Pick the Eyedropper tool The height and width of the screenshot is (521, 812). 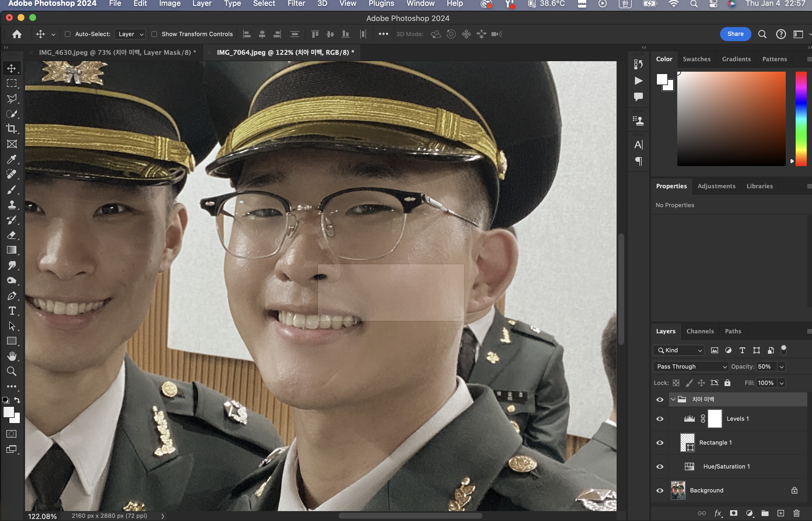[11, 159]
